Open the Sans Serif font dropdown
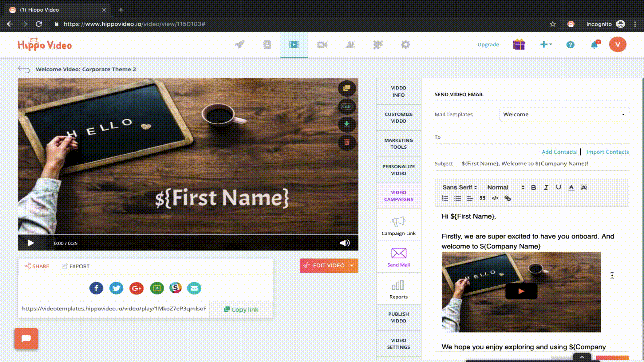The height and width of the screenshot is (362, 644). tap(460, 187)
